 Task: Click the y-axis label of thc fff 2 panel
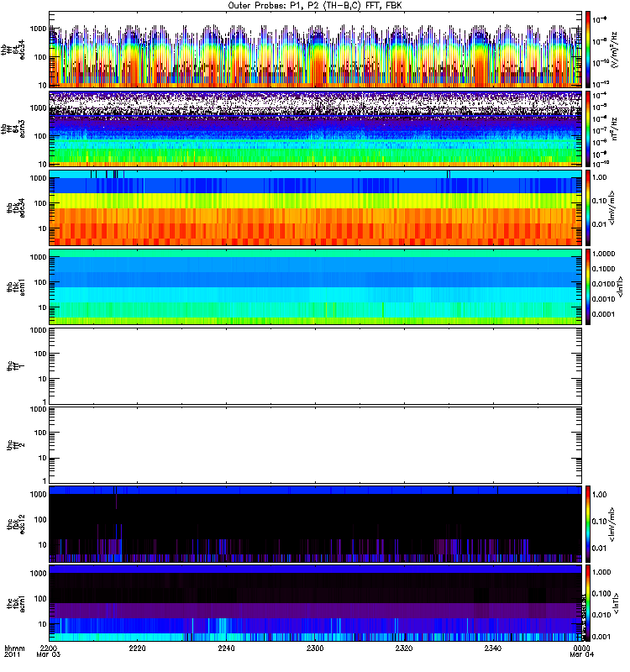pyautogui.click(x=16, y=445)
